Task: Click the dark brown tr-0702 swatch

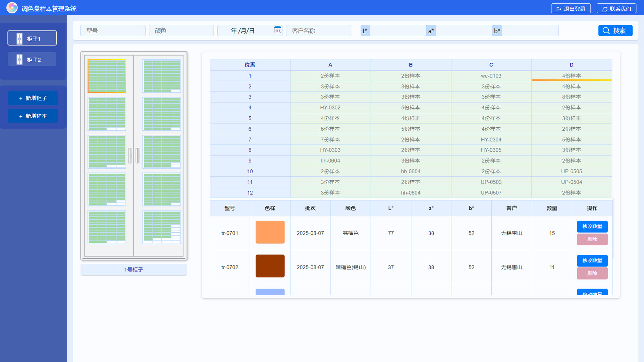Action: point(270,266)
